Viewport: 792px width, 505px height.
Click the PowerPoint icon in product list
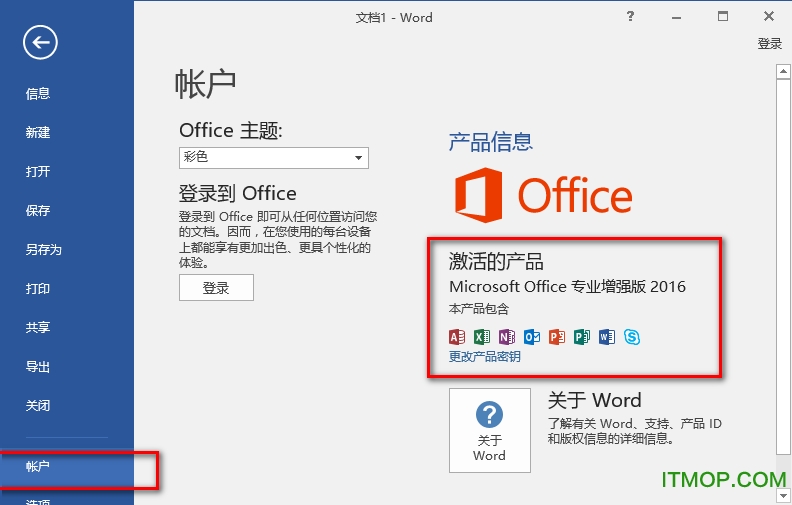click(x=557, y=337)
